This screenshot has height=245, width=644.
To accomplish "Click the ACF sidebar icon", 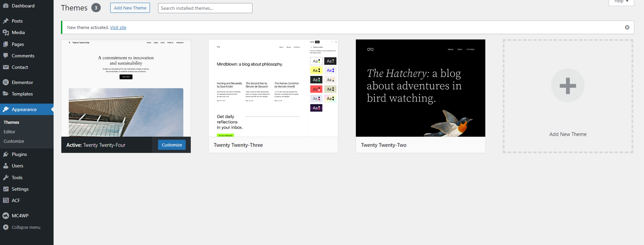I will (6, 200).
